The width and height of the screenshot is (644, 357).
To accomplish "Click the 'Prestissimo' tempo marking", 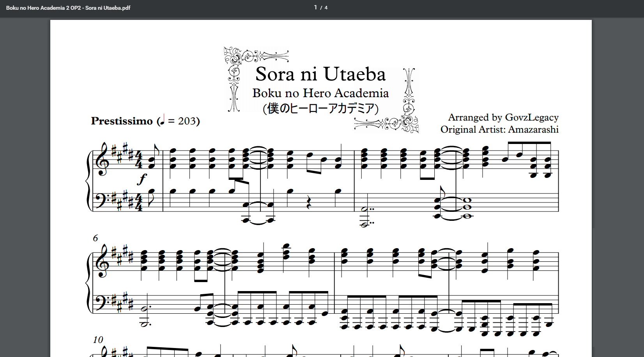I will 122,121.
